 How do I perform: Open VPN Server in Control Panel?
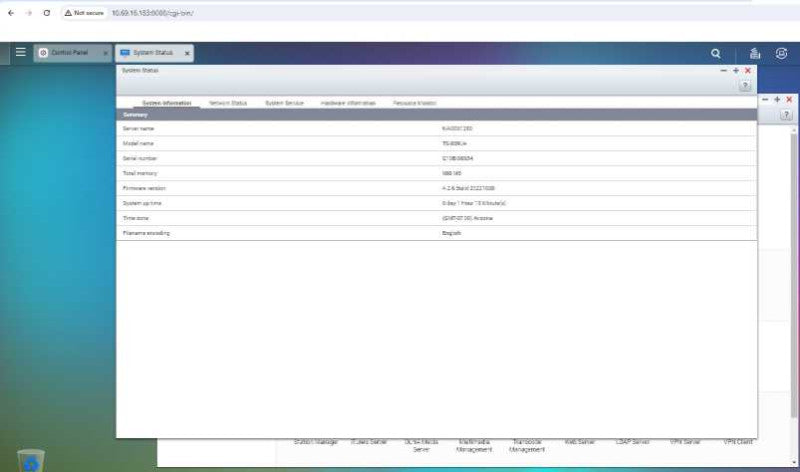pyautogui.click(x=685, y=442)
